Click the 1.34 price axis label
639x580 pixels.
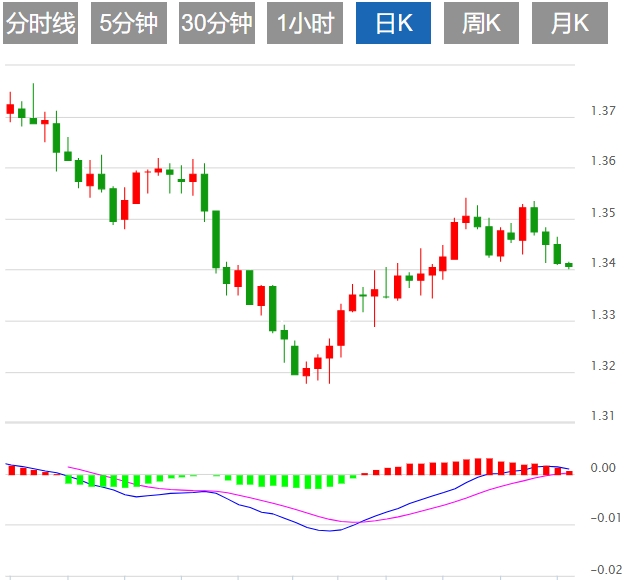(x=603, y=264)
